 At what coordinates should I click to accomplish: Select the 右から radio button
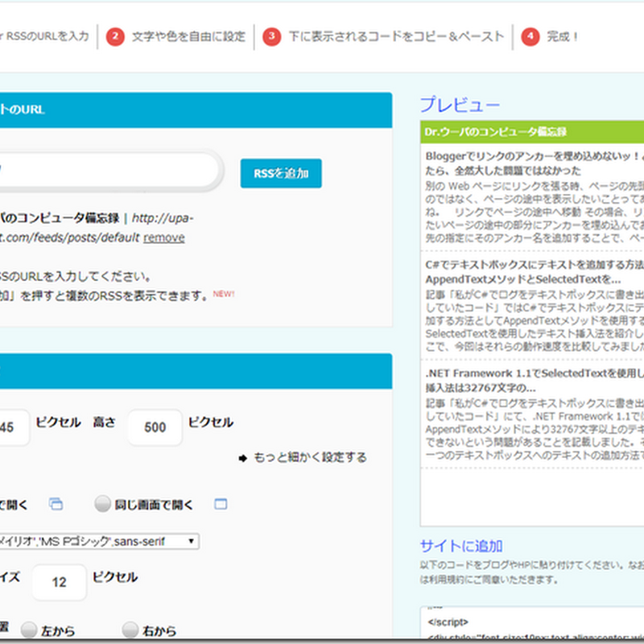pyautogui.click(x=131, y=630)
